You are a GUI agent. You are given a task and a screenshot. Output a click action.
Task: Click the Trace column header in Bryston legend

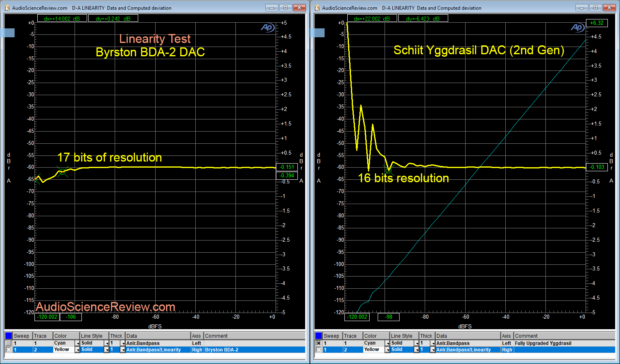[43, 336]
